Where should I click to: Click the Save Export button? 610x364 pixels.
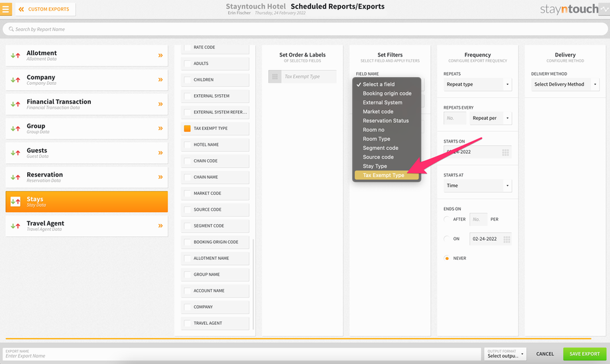[x=585, y=354]
